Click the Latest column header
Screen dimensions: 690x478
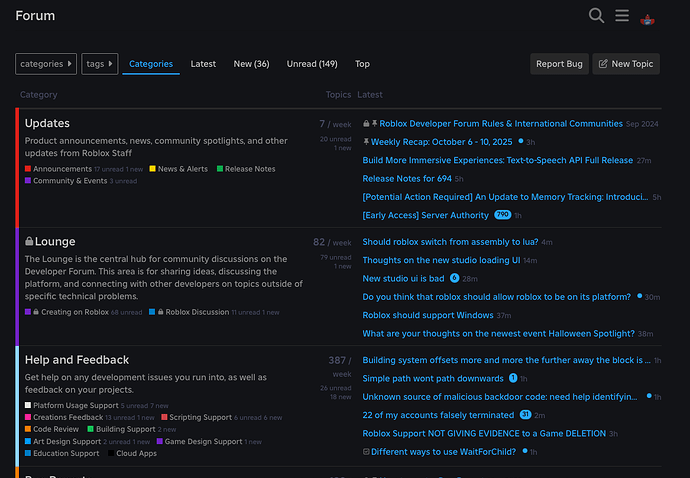(370, 95)
